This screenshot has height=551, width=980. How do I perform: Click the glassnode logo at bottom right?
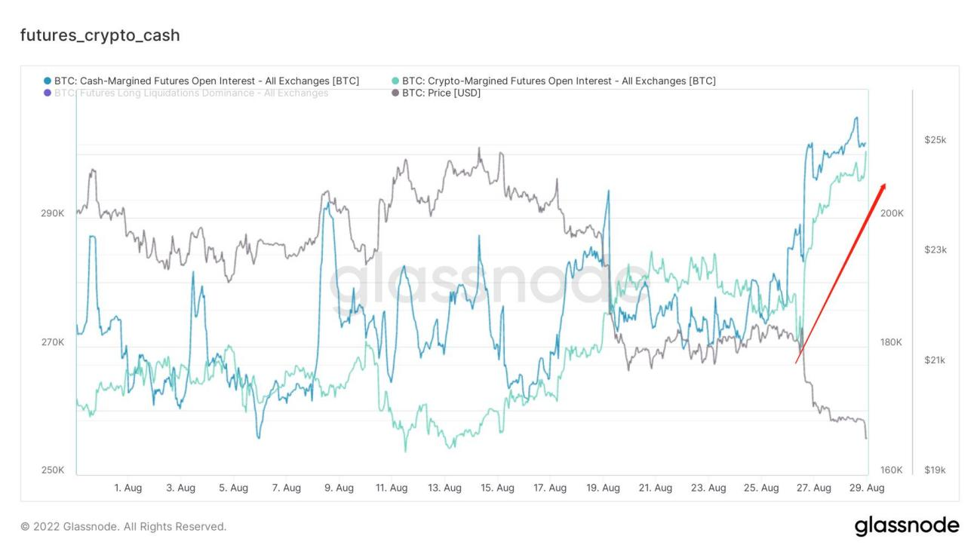(x=907, y=525)
